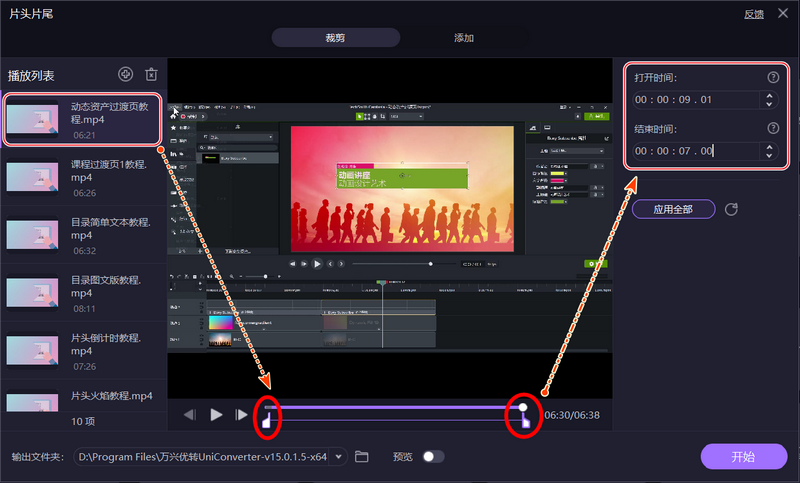The height and width of the screenshot is (483, 800).
Task: Expand the output folder path dropdown
Action: tap(341, 457)
